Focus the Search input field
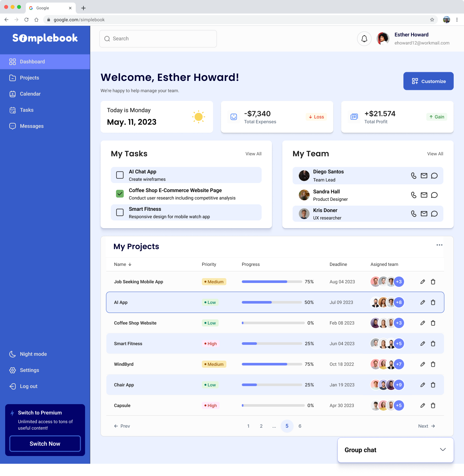The image size is (464, 476). (158, 39)
